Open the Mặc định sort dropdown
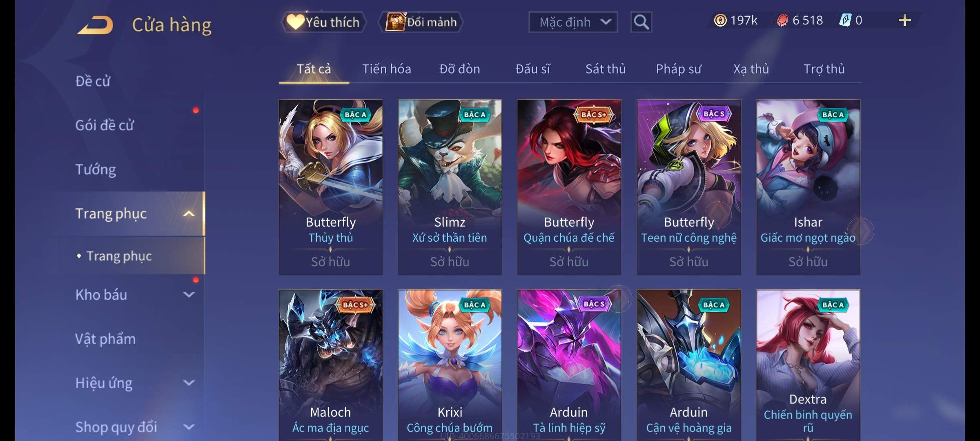Image resolution: width=980 pixels, height=441 pixels. (x=573, y=22)
